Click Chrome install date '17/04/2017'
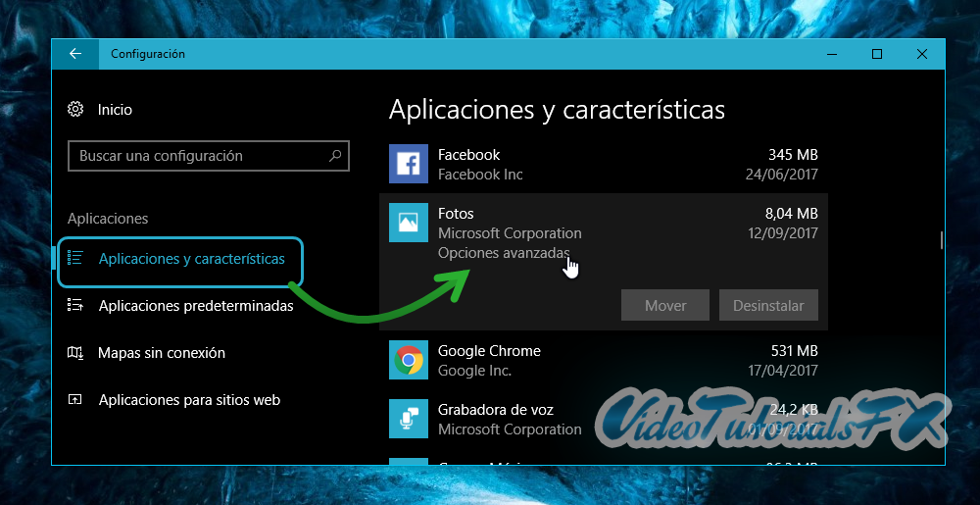Viewport: 980px width, 505px height. pos(783,371)
